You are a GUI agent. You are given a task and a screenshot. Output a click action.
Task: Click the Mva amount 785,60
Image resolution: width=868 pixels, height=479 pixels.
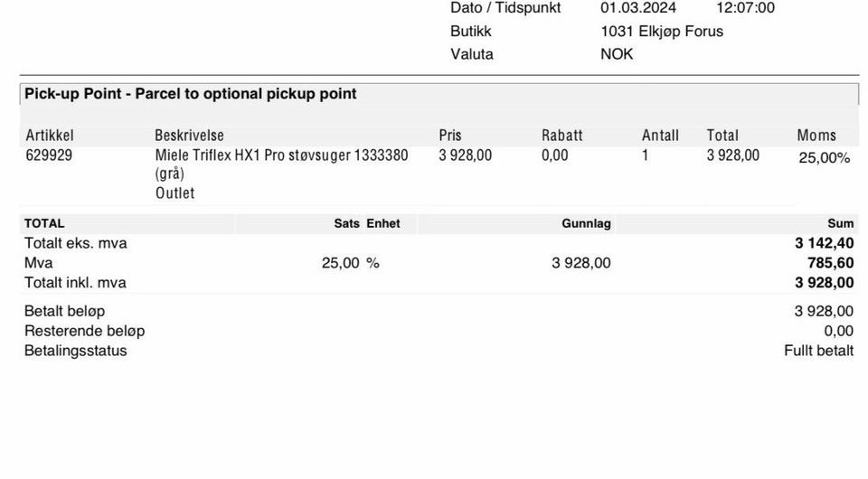click(x=830, y=263)
